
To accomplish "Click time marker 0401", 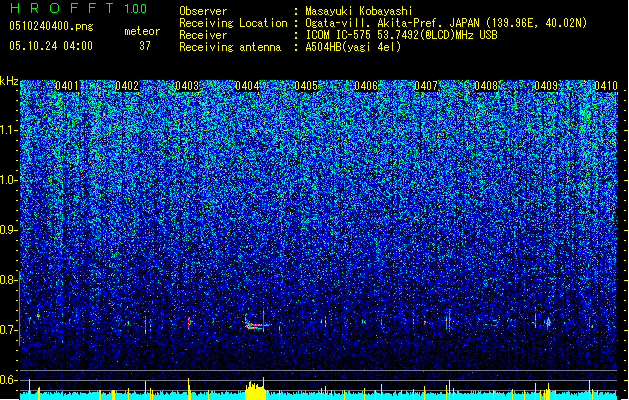I will coord(67,86).
